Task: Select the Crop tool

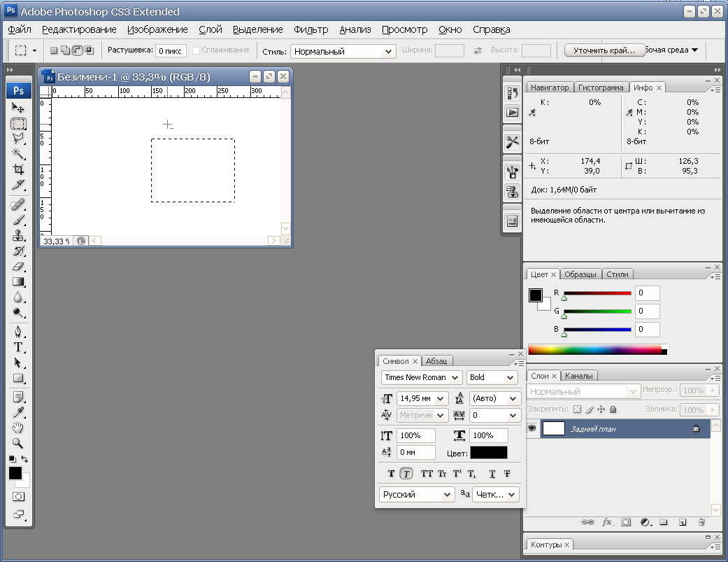Action: (18, 169)
